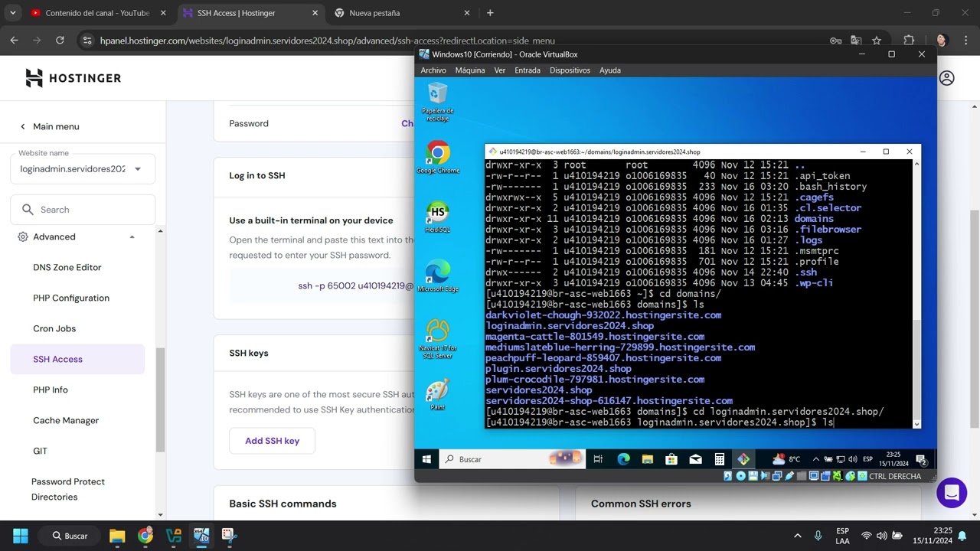
Task: Click terminal window vertical scrollbar
Action: pos(916,367)
